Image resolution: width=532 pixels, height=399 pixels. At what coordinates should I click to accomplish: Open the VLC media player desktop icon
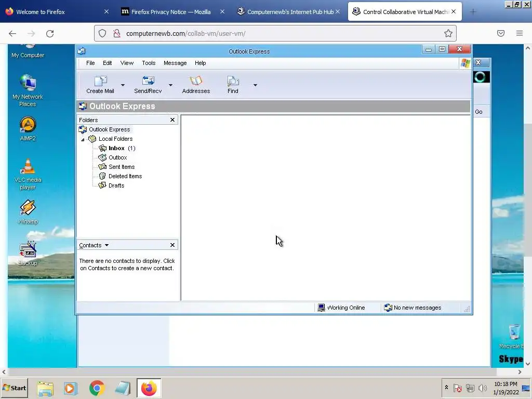28,174
